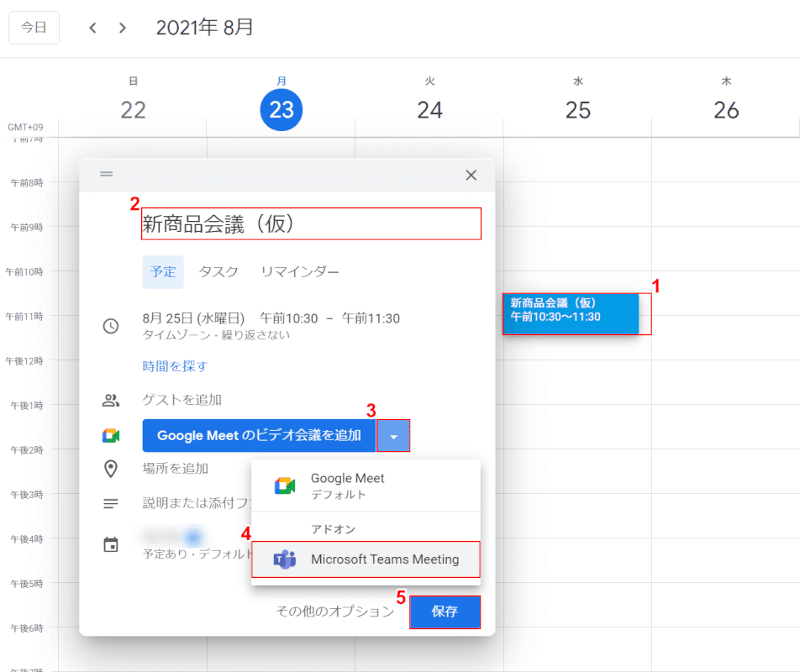Open その他のオプション

(x=335, y=612)
